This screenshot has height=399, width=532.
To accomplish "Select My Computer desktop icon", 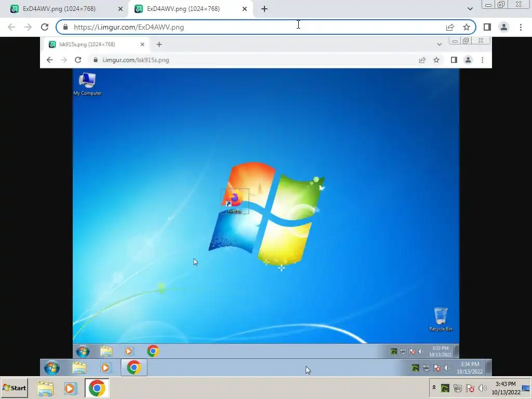I will tap(87, 84).
